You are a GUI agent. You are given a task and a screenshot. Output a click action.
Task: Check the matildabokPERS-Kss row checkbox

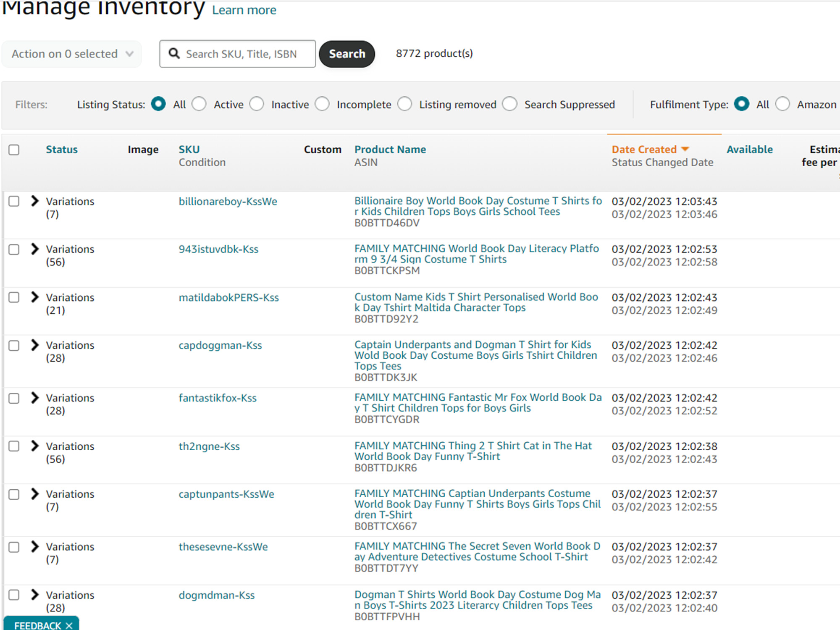pyautogui.click(x=14, y=297)
